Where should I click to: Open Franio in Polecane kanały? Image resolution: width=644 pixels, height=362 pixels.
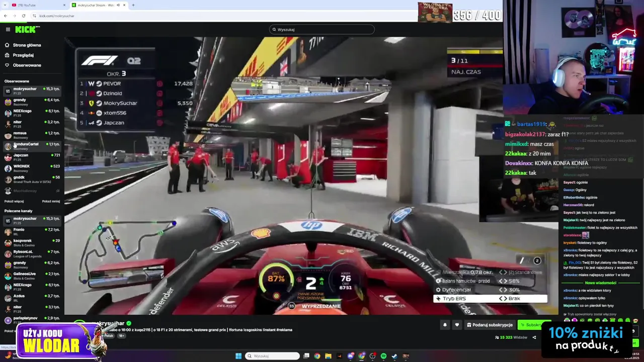tap(32, 232)
